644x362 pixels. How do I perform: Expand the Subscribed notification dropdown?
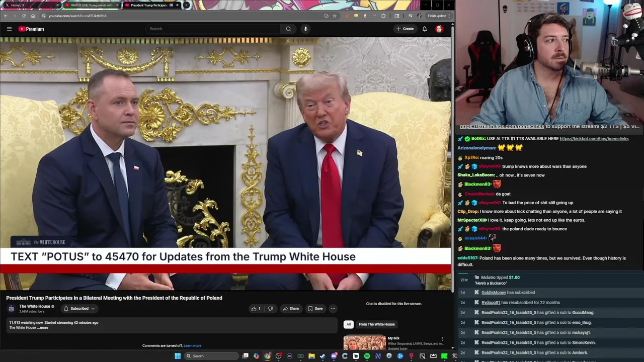coord(79,309)
